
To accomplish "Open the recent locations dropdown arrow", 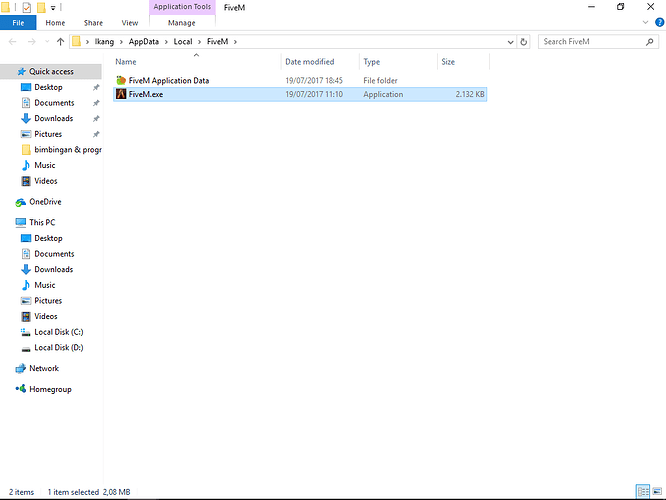I will 47,42.
